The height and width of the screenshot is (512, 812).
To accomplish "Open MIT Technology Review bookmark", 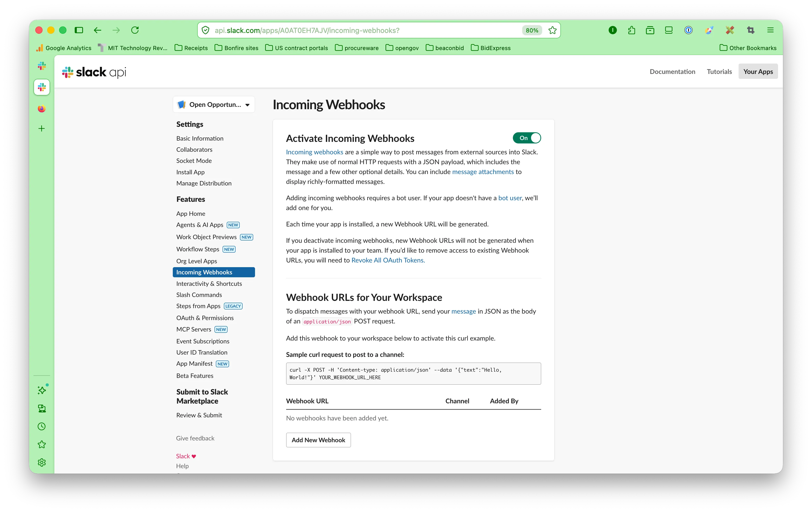I will (133, 48).
